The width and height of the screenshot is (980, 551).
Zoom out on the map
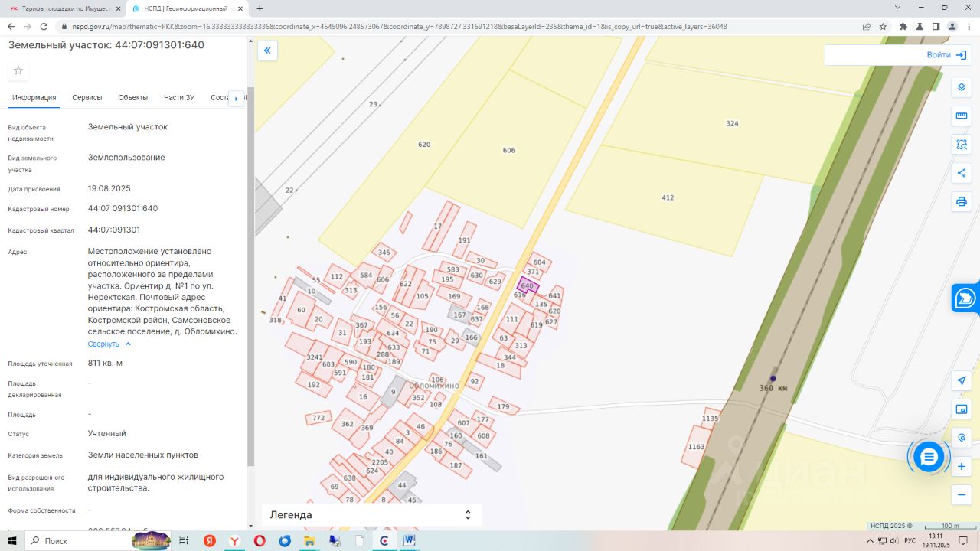(962, 495)
